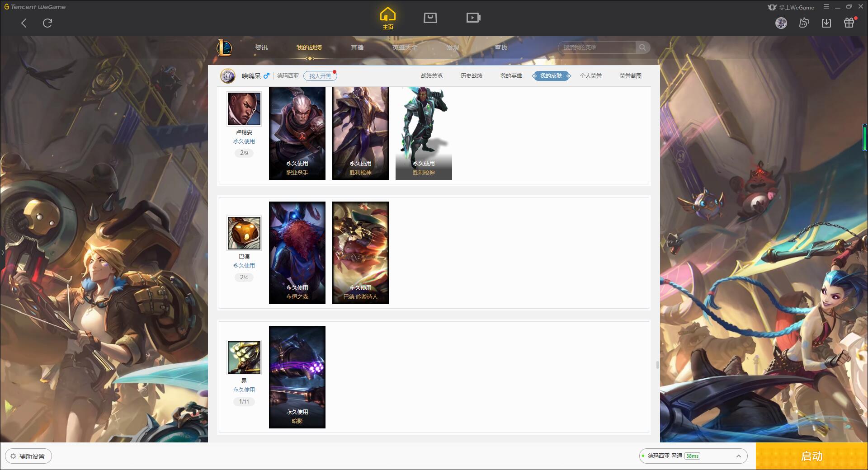The height and width of the screenshot is (470, 868).
Task: Click the 巴德 champion portrait
Action: pos(244,233)
